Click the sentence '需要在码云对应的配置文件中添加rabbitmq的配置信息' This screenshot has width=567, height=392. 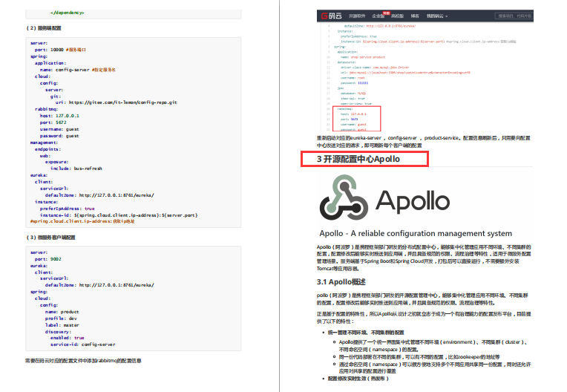(83, 361)
